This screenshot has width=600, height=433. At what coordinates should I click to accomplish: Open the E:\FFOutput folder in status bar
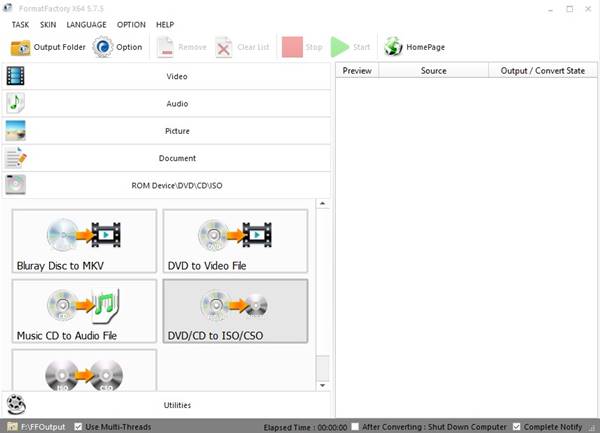[37, 426]
